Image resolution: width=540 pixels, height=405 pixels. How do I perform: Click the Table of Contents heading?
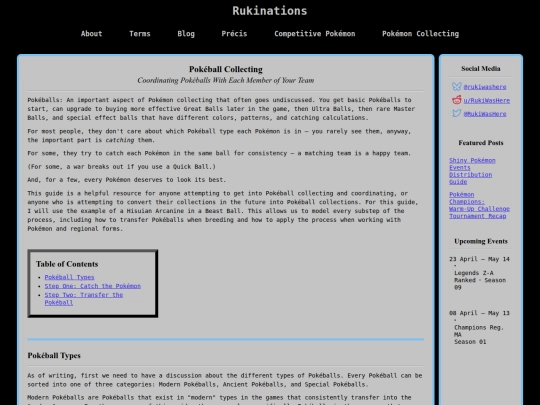click(67, 264)
